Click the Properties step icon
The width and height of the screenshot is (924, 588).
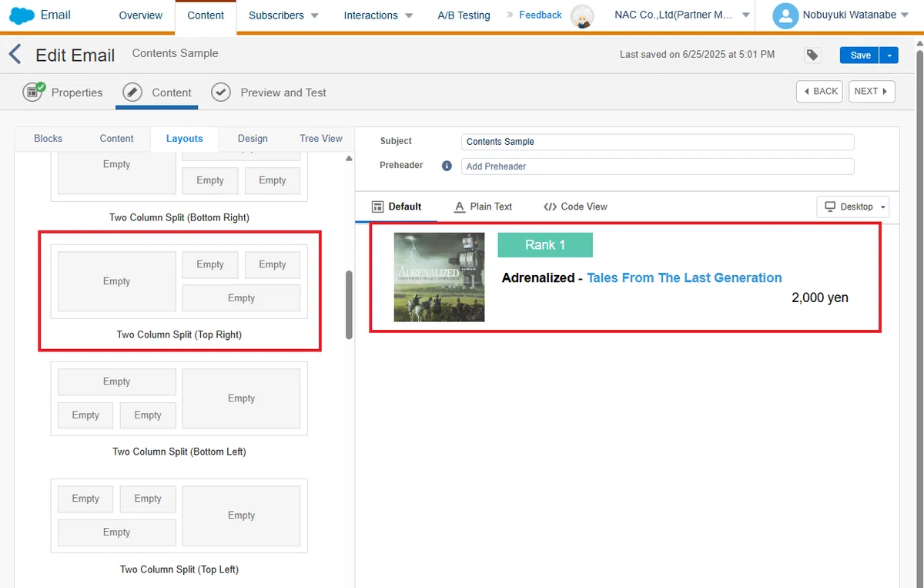pyautogui.click(x=34, y=92)
